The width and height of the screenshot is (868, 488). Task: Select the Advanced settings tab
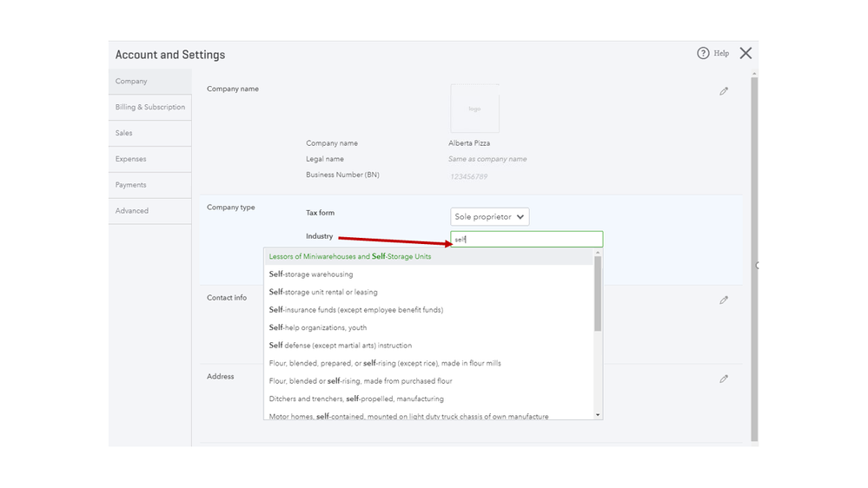[132, 211]
